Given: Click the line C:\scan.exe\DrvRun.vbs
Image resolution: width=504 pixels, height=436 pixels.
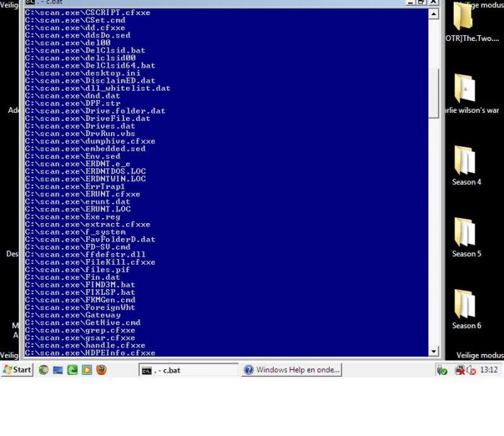Looking at the screenshot, I should (80, 134).
